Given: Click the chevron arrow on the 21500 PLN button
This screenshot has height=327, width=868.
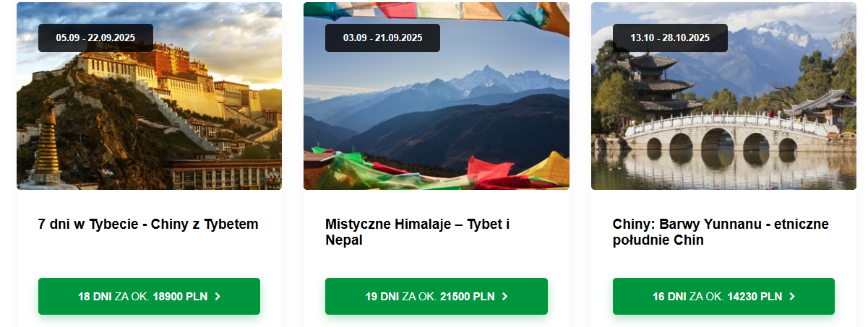Looking at the screenshot, I should [504, 297].
